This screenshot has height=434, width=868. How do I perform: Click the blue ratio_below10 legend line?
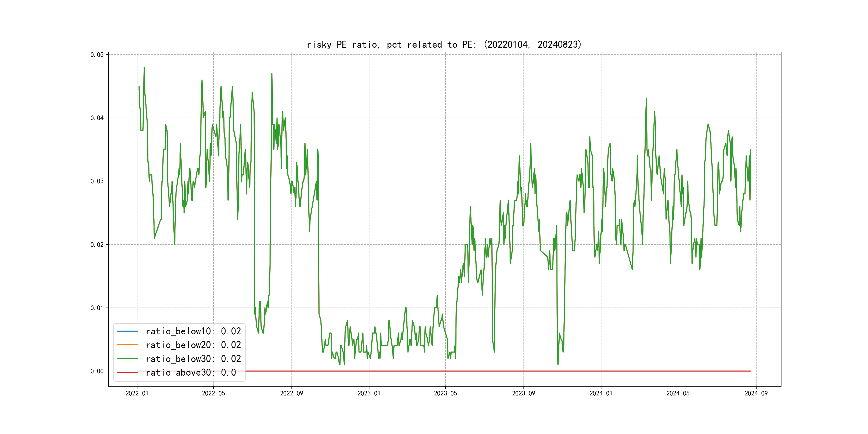tap(127, 331)
